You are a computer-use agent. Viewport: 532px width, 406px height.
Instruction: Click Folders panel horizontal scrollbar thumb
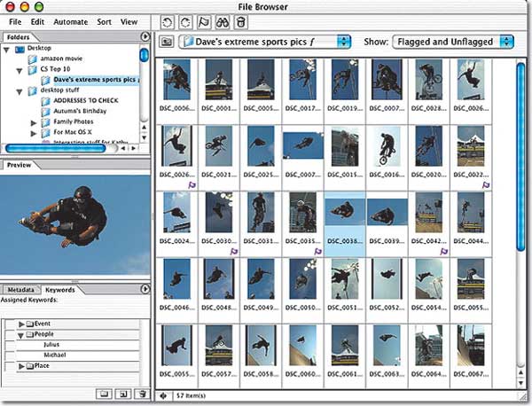56,148
